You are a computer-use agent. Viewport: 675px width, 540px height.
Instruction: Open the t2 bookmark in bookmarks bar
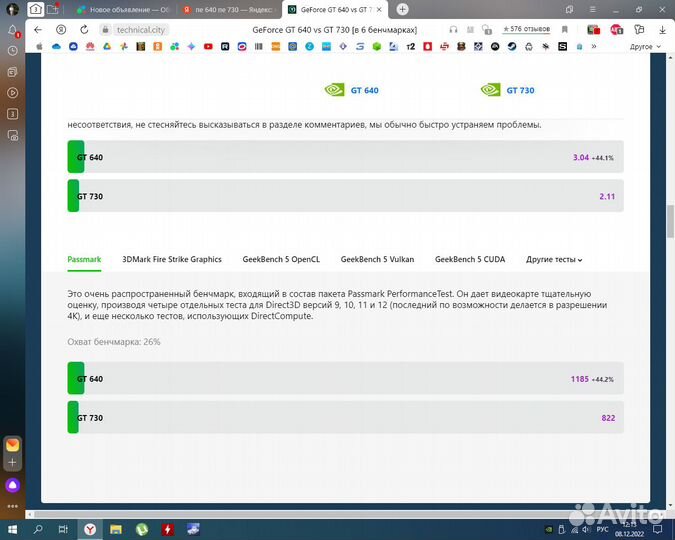click(411, 47)
